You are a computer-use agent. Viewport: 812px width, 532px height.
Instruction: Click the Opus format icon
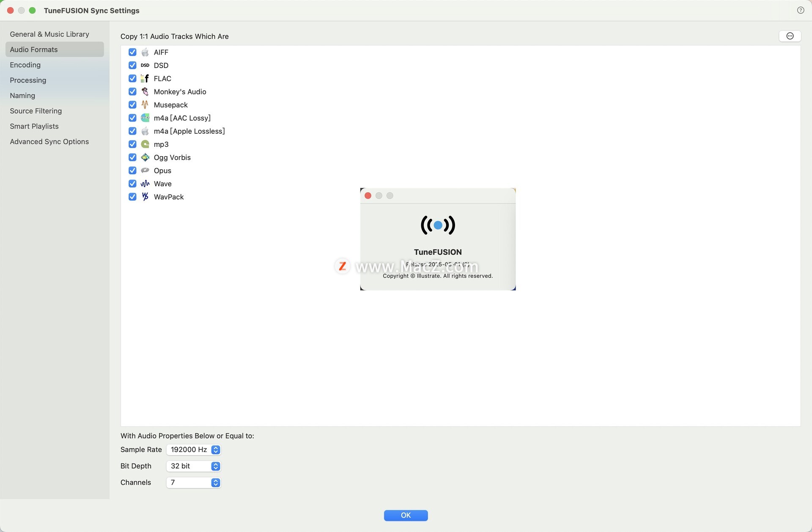(x=145, y=170)
